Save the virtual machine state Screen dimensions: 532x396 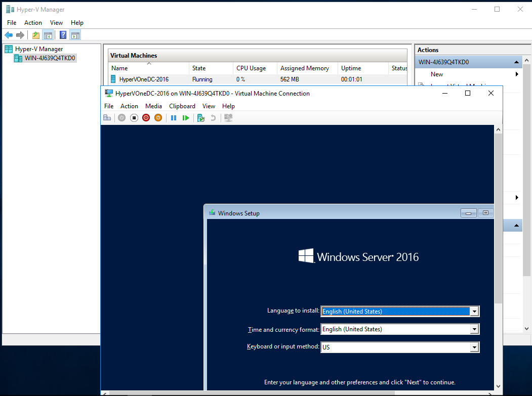[x=158, y=117]
